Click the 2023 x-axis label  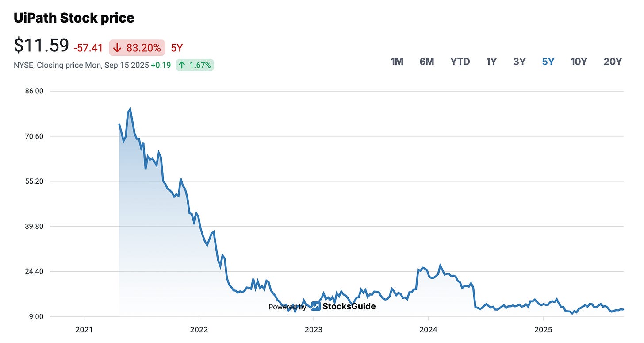[x=314, y=330]
